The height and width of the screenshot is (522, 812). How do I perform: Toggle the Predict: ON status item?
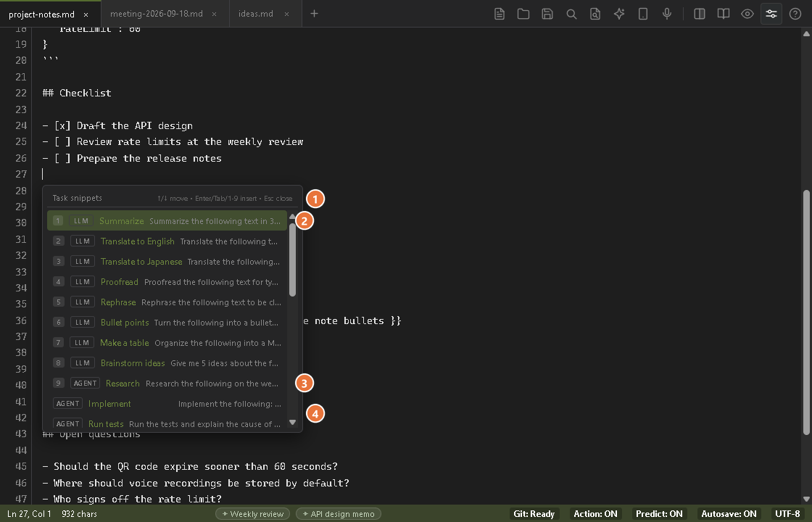pyautogui.click(x=659, y=514)
